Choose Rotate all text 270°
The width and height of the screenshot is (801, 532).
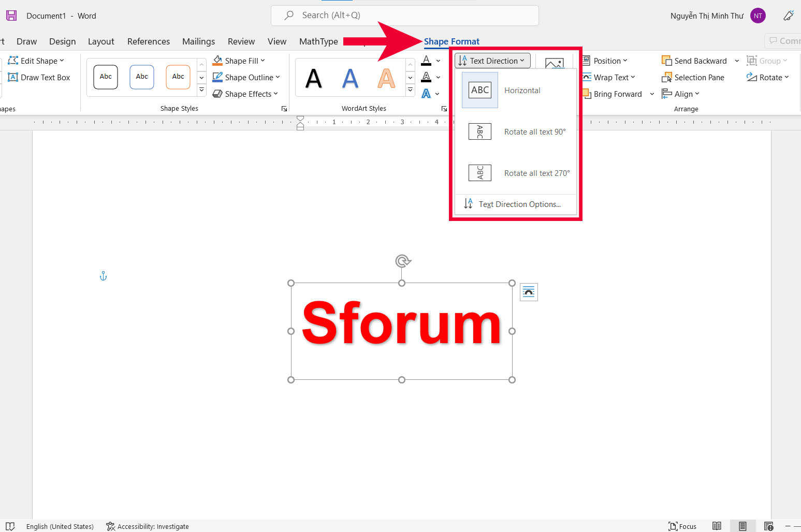(515, 173)
